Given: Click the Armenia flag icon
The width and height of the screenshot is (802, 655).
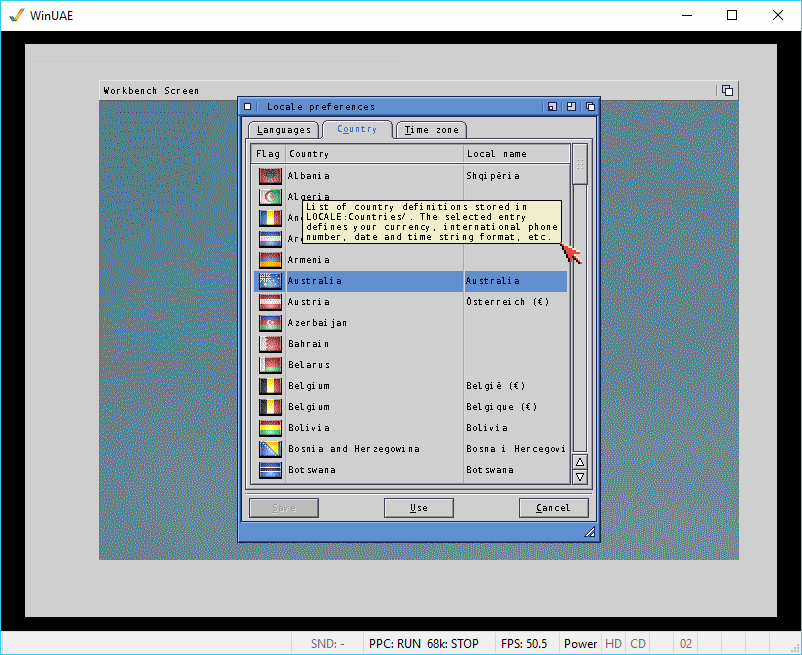Looking at the screenshot, I should 270,260.
